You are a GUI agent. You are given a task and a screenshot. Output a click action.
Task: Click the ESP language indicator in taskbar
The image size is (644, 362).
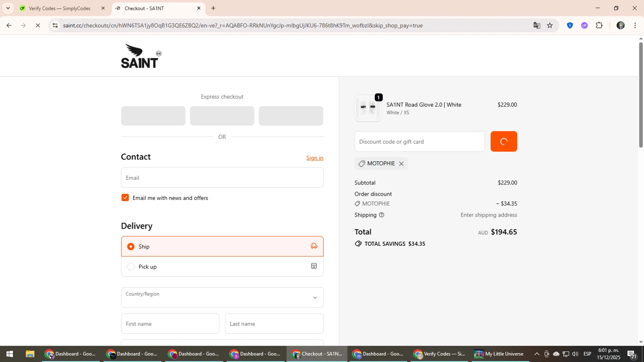point(587,354)
